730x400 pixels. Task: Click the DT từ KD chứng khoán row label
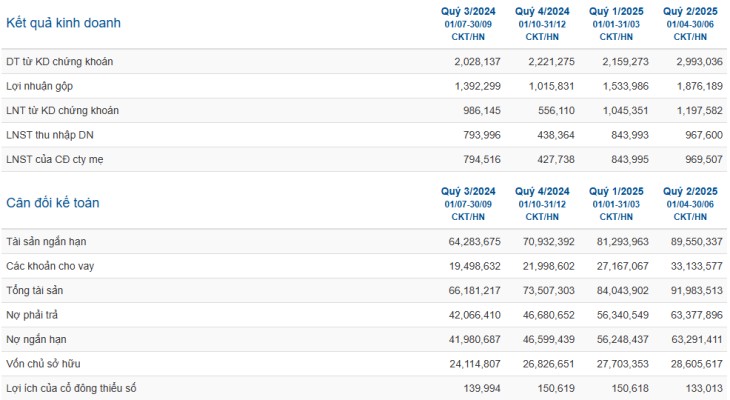pos(60,61)
